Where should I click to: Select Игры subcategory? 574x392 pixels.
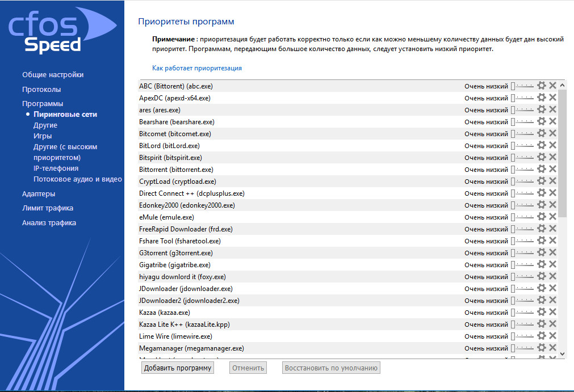[43, 136]
